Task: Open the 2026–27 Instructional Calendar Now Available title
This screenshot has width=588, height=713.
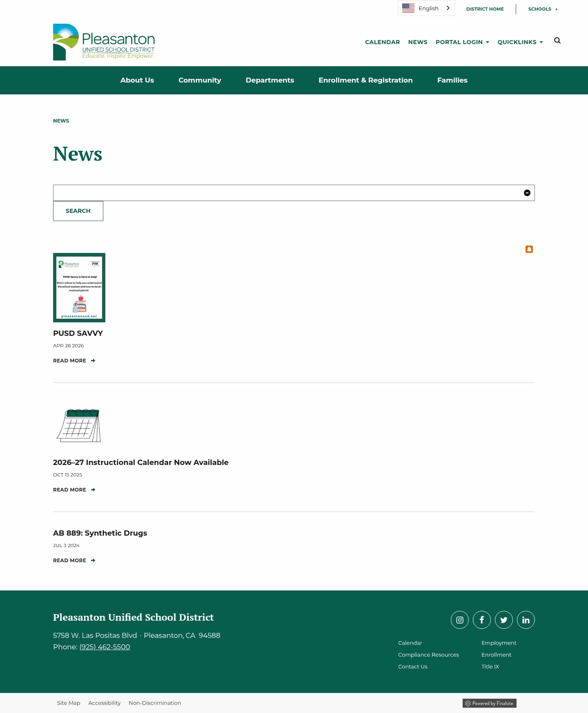Action: [141, 463]
